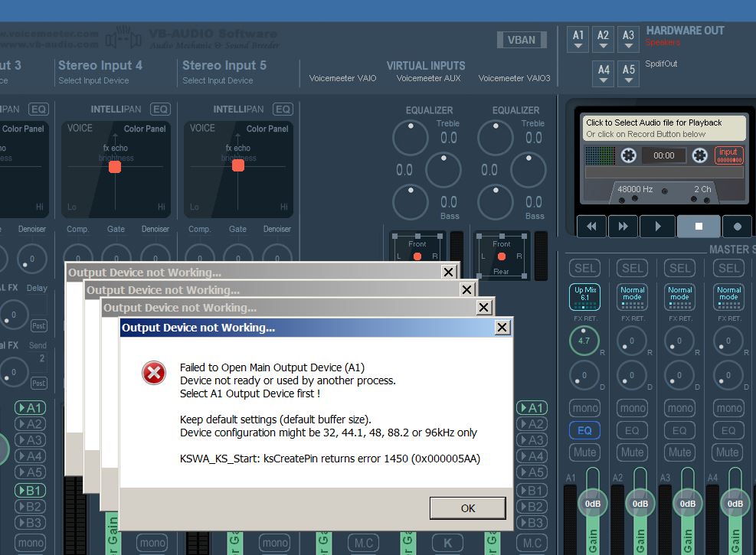Viewport: 756px width, 555px height.
Task: Click the A1 FX return knob showing 4.7
Action: click(x=584, y=341)
